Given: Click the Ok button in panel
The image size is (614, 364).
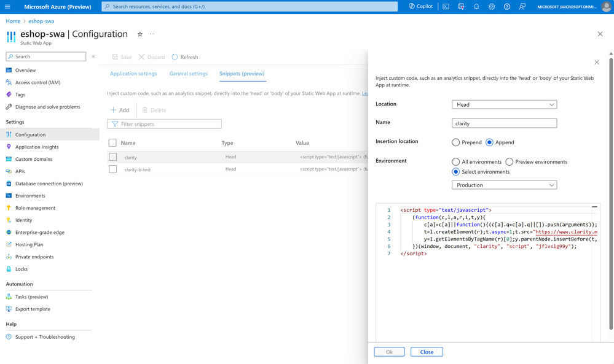Looking at the screenshot, I should [389, 352].
